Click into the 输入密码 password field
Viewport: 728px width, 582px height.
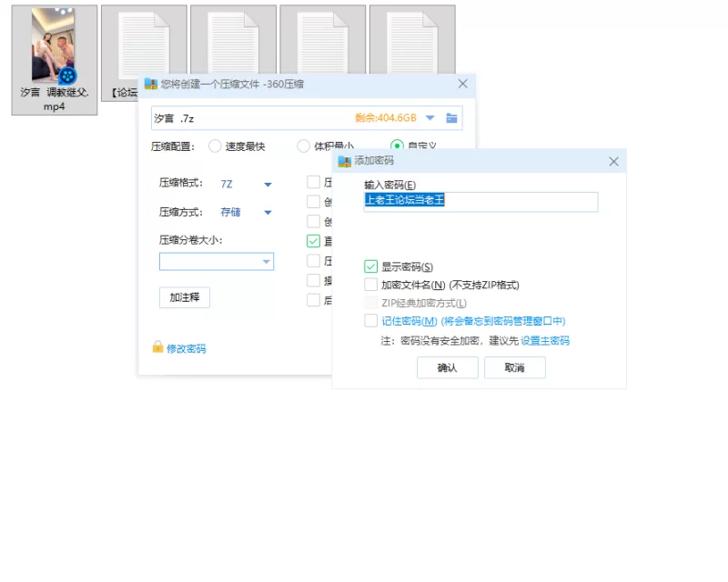(480, 202)
